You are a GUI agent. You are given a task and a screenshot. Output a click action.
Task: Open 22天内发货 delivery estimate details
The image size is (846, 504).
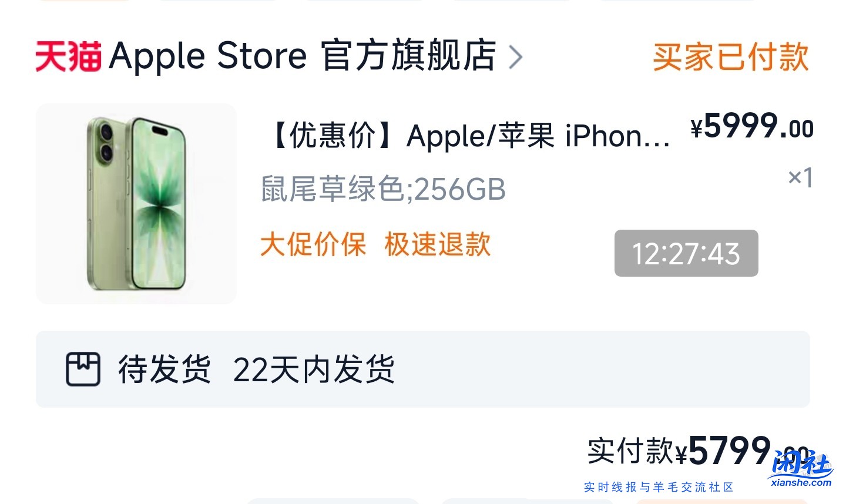314,369
